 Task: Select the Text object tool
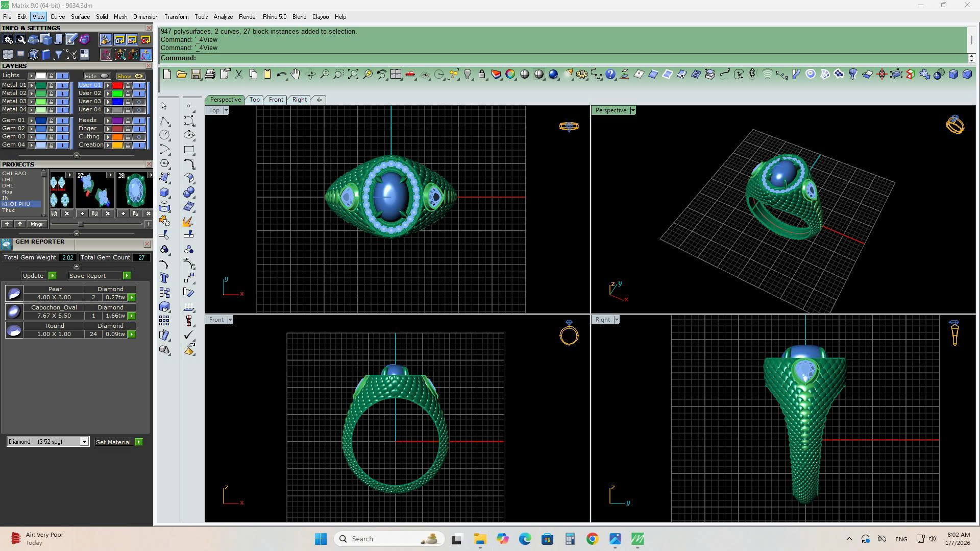[x=164, y=278]
